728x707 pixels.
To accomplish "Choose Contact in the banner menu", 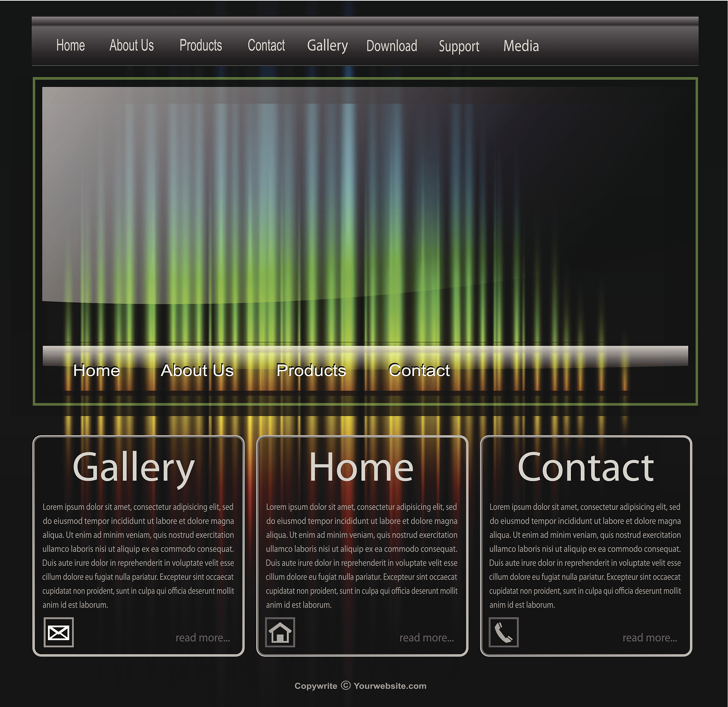I will (x=419, y=370).
